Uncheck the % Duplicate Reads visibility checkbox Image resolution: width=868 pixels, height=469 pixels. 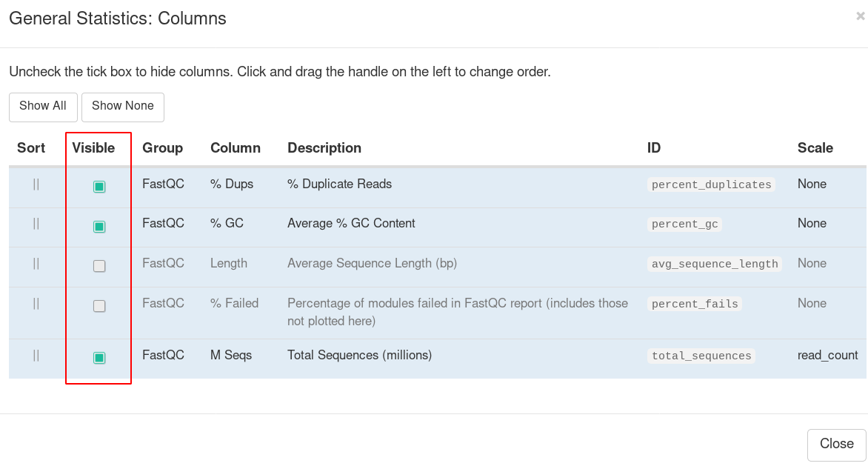coord(99,187)
